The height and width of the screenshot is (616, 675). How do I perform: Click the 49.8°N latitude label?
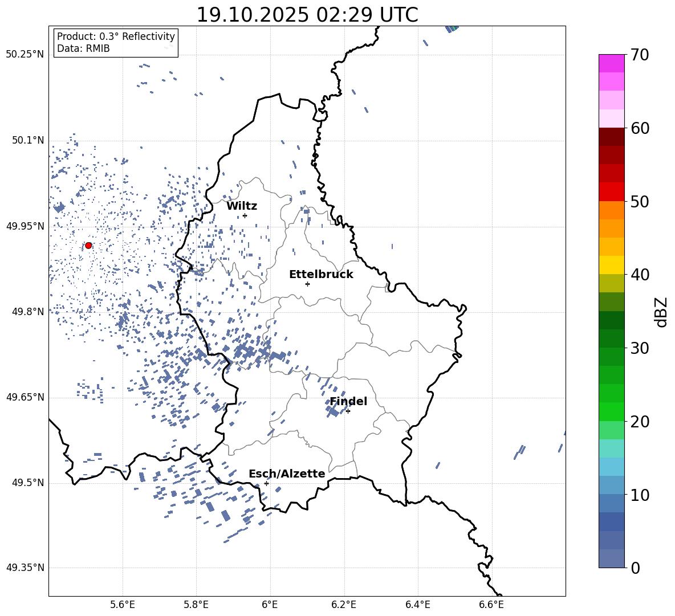click(28, 312)
